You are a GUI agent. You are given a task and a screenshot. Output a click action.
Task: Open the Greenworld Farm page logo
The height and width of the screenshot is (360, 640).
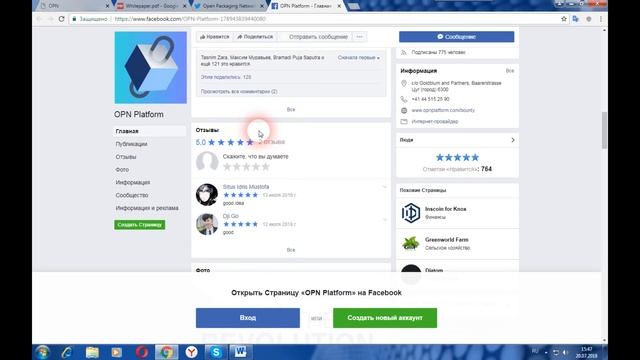[x=411, y=243]
